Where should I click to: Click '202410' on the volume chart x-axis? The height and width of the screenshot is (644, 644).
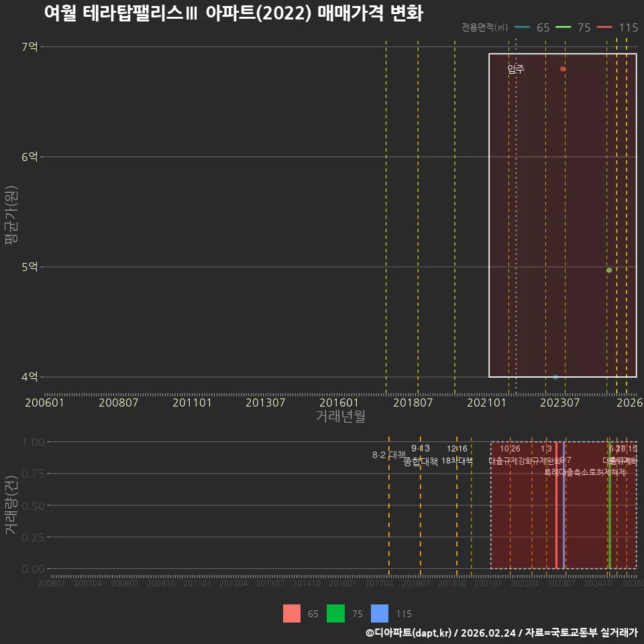[x=598, y=583]
